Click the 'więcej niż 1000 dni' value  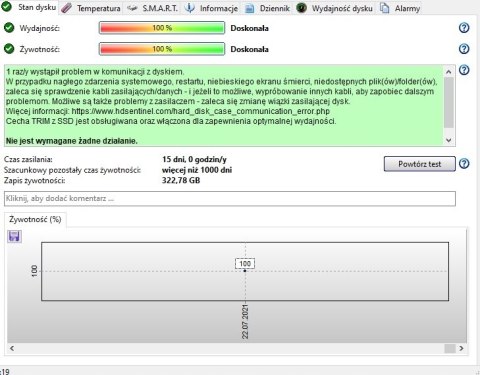coord(197,170)
